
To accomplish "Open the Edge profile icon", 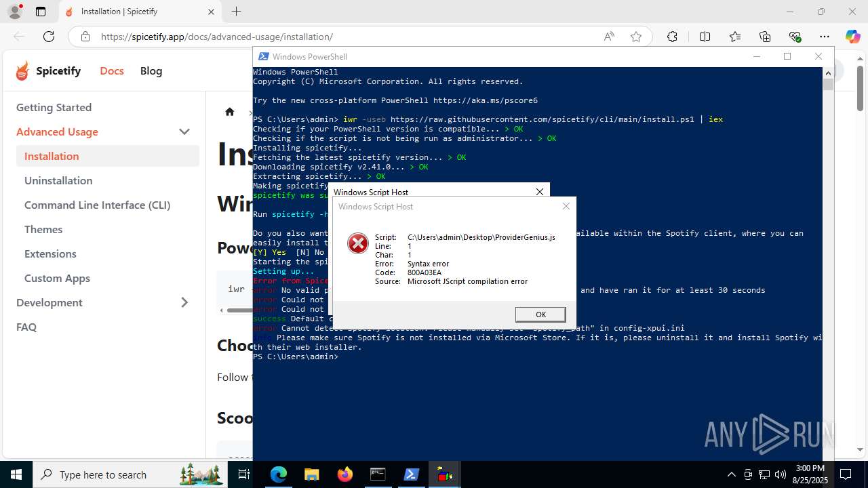I will (14, 12).
